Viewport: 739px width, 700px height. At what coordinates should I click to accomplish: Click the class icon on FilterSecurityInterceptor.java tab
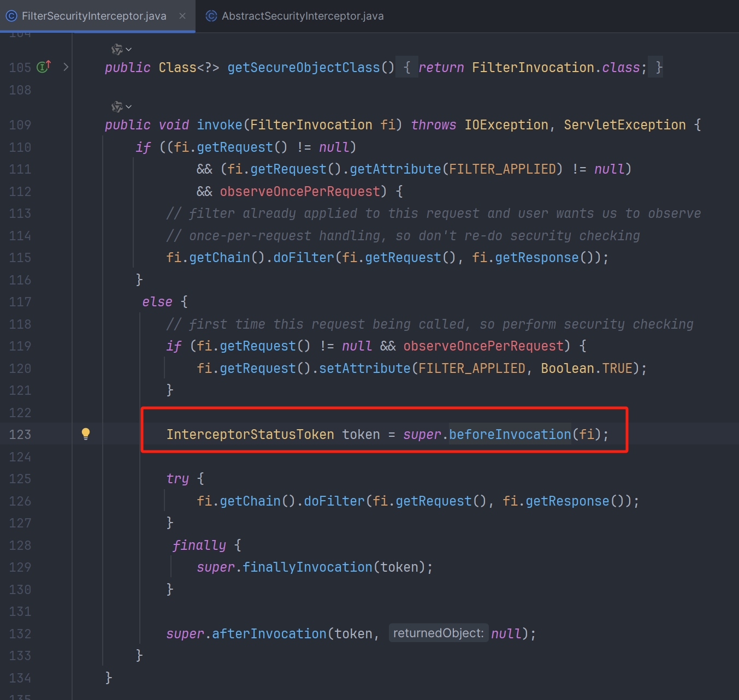click(11, 16)
